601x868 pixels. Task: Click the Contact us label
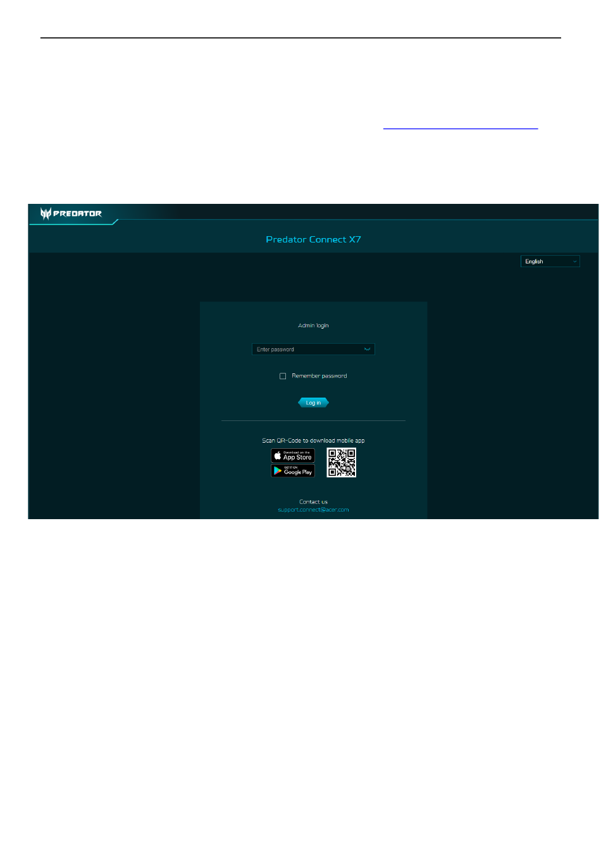click(313, 502)
